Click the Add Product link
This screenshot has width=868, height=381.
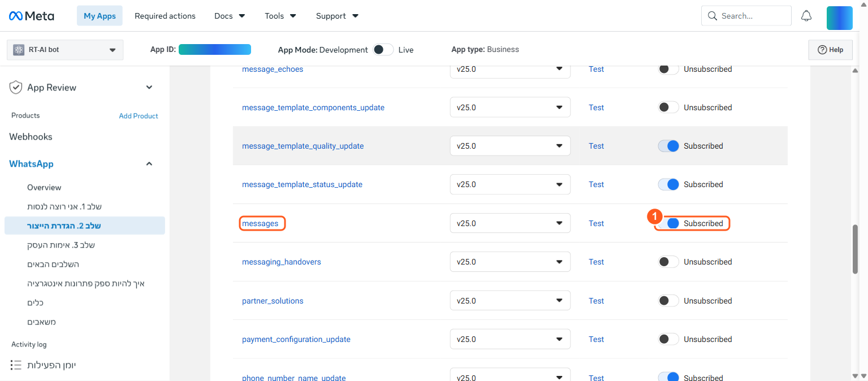(x=139, y=116)
